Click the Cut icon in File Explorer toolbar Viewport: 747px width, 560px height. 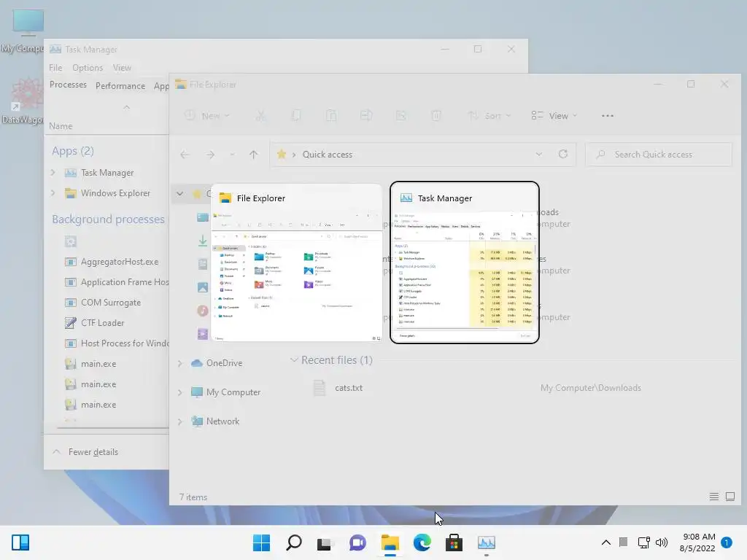coord(260,116)
